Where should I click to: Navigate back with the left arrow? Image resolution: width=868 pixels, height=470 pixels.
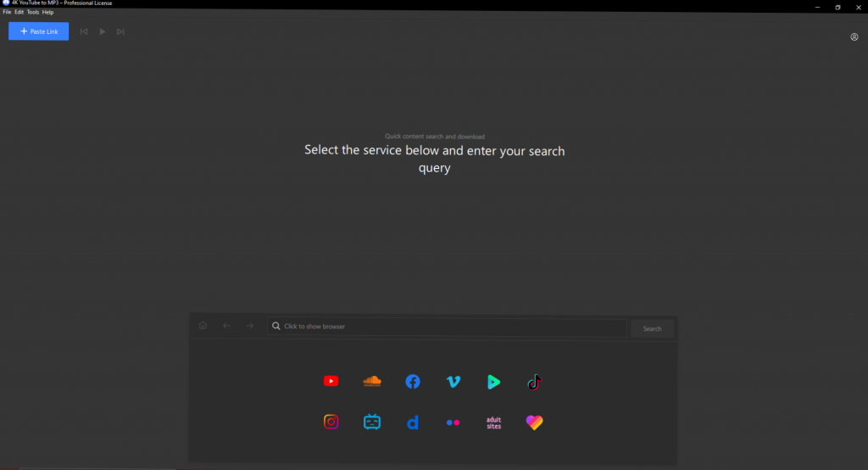pyautogui.click(x=226, y=325)
